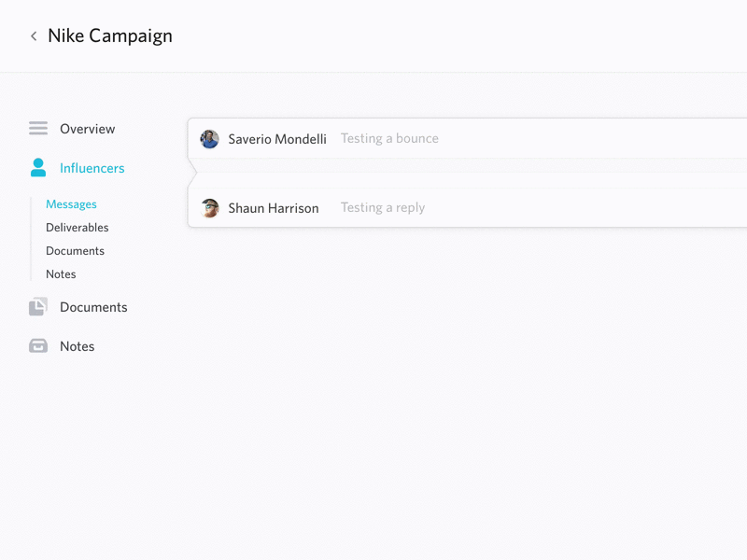747x560 pixels.
Task: Open the Overview section
Action: [x=87, y=129]
